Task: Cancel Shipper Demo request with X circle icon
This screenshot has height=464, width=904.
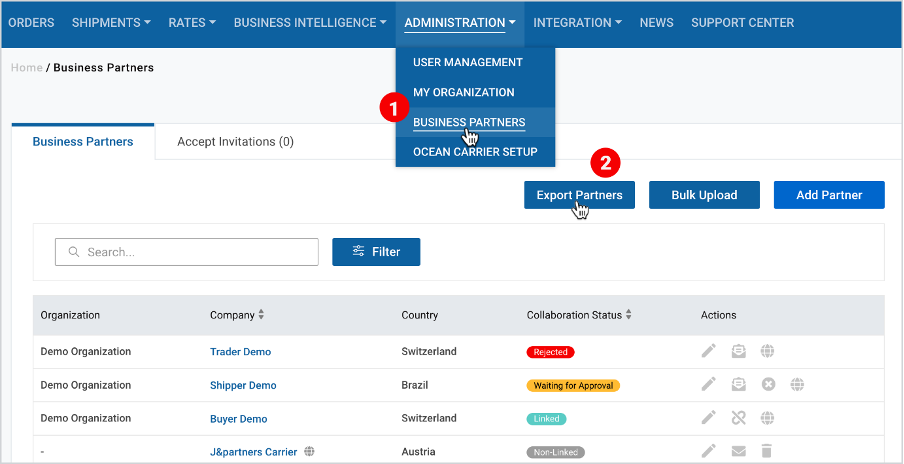Action: tap(769, 384)
